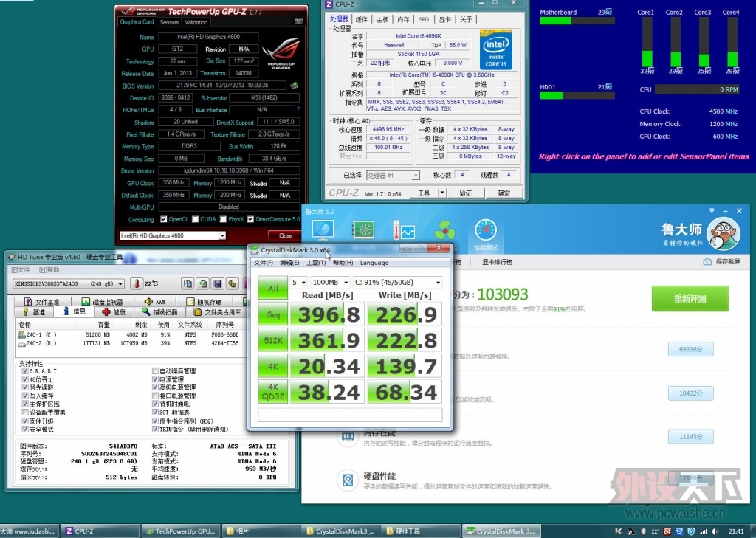Switch to Sensors tab in GPU-Z
Image resolution: width=756 pixels, height=538 pixels.
coord(169,22)
